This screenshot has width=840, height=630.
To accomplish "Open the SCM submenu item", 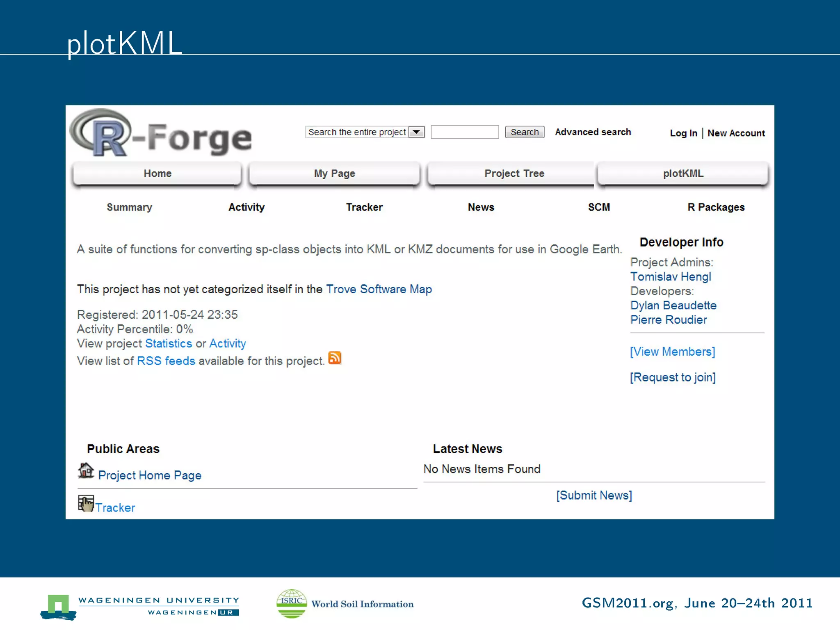I will [x=599, y=207].
